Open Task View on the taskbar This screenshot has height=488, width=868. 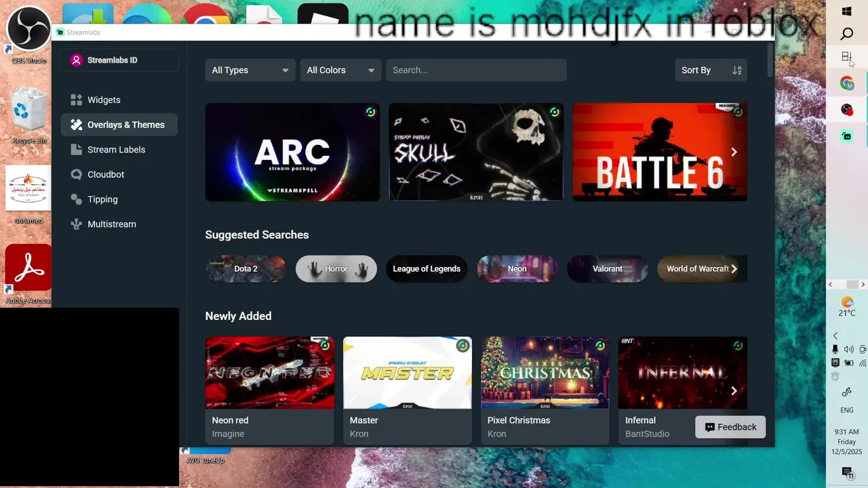coord(847,57)
